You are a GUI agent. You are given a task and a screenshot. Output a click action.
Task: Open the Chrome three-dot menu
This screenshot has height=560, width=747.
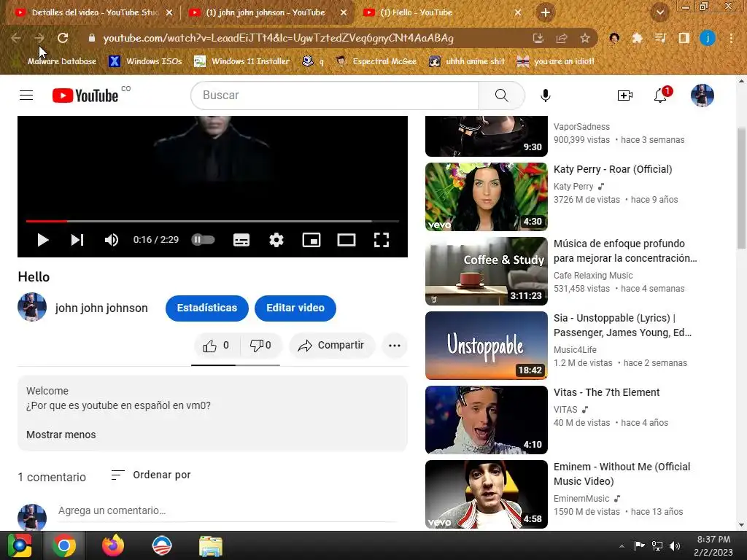click(x=731, y=38)
